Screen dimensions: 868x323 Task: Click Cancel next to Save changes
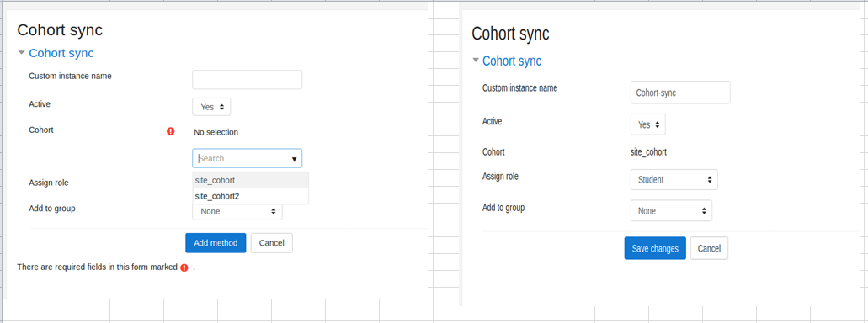pyautogui.click(x=709, y=248)
